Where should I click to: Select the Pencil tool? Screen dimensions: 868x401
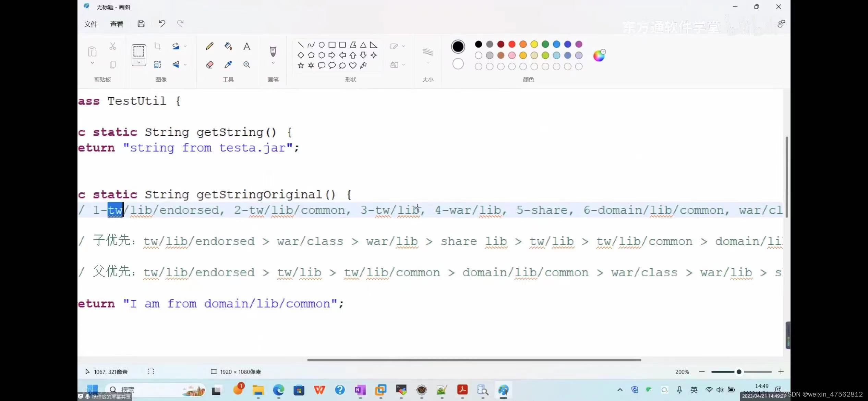[x=209, y=46]
